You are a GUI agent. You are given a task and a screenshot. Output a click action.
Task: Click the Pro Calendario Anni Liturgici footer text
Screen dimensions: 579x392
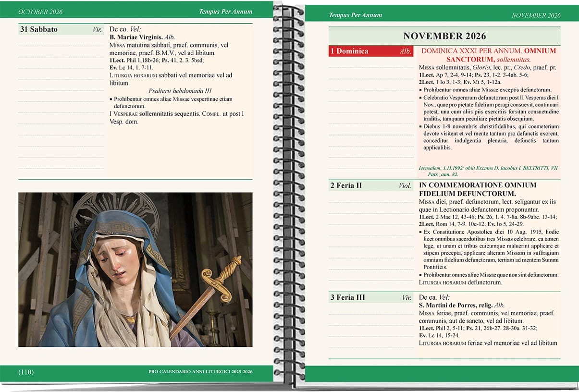pos(200,372)
